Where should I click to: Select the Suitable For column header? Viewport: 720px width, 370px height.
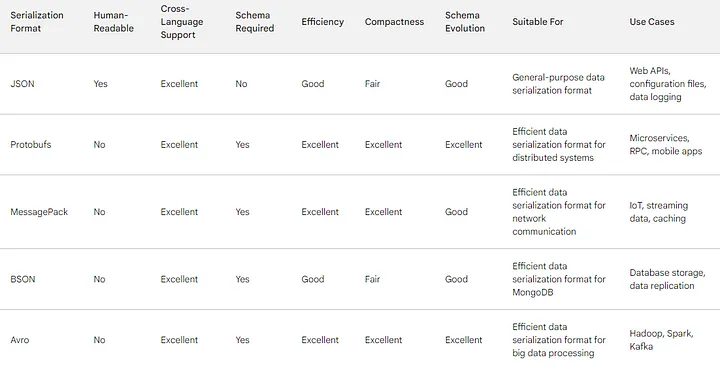point(538,22)
